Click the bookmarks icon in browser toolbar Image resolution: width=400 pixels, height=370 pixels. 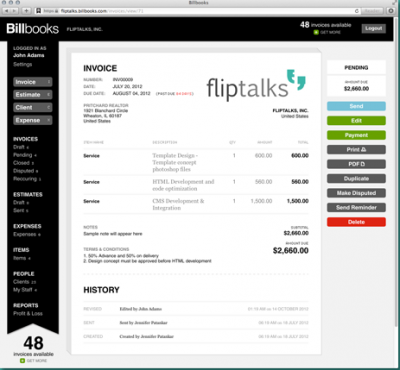point(39,11)
